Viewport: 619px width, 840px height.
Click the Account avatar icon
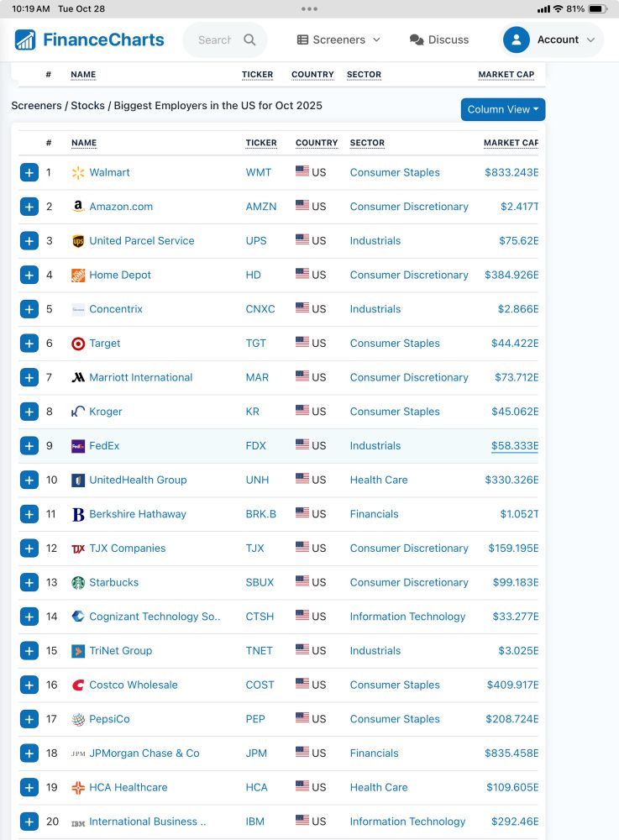point(517,39)
